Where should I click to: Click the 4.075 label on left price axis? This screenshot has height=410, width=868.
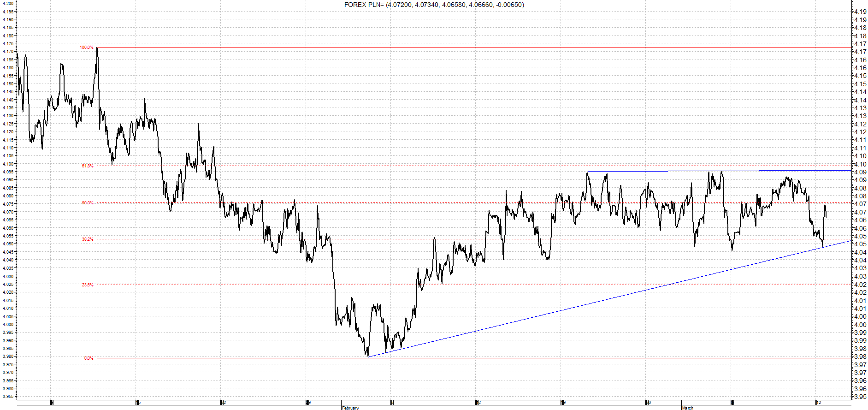(x=7, y=204)
